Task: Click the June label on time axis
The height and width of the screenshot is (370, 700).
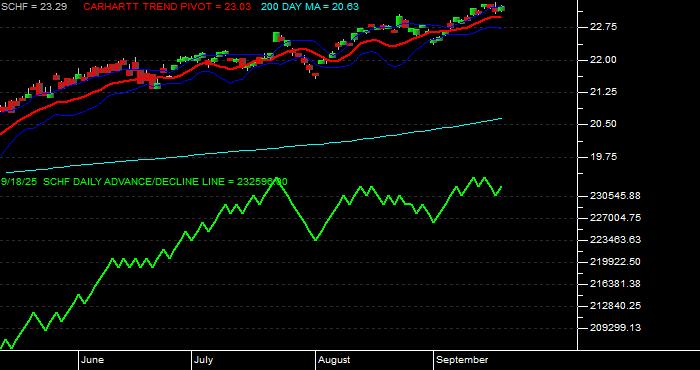Action: [93, 360]
